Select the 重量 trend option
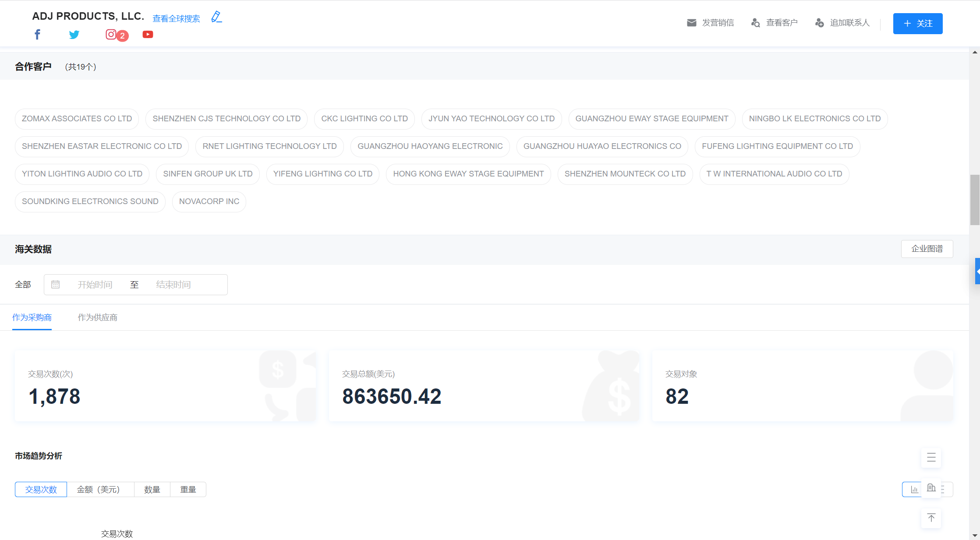This screenshot has width=980, height=540. point(188,490)
